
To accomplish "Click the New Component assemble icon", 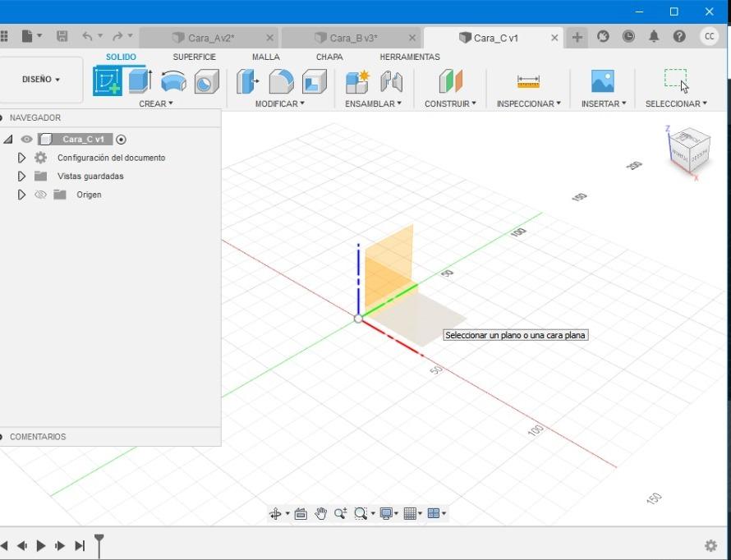I will [357, 81].
